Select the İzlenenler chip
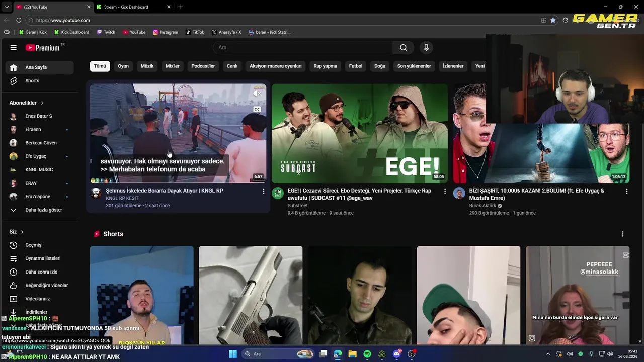The height and width of the screenshot is (362, 644). (x=453, y=66)
